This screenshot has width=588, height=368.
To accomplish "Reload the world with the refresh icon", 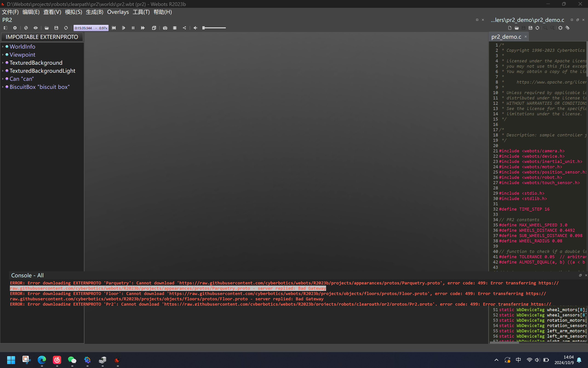I will [66, 28].
